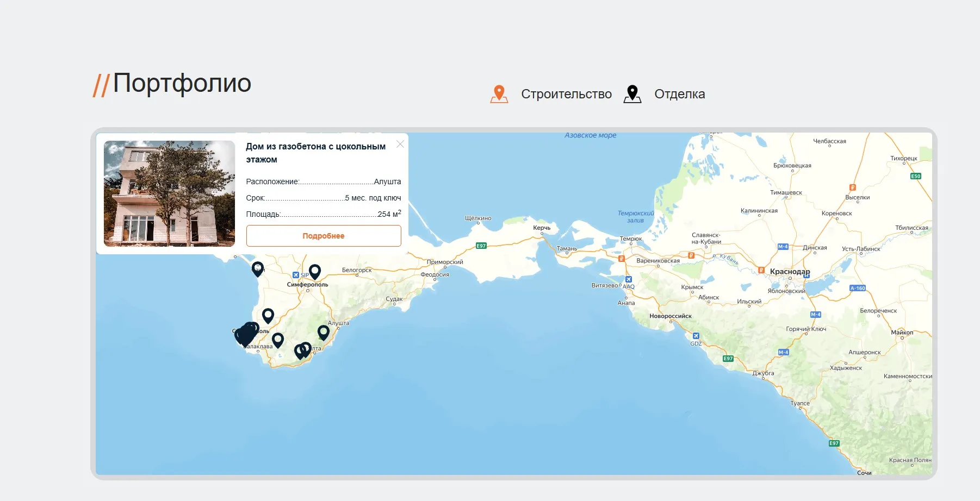Click the M-4 badge near Белореченск
The width and height of the screenshot is (980, 501).
coord(816,315)
